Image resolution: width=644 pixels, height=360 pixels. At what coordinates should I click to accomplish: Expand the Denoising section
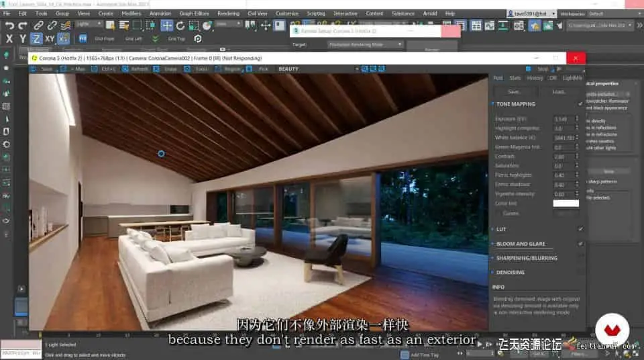[493, 273]
